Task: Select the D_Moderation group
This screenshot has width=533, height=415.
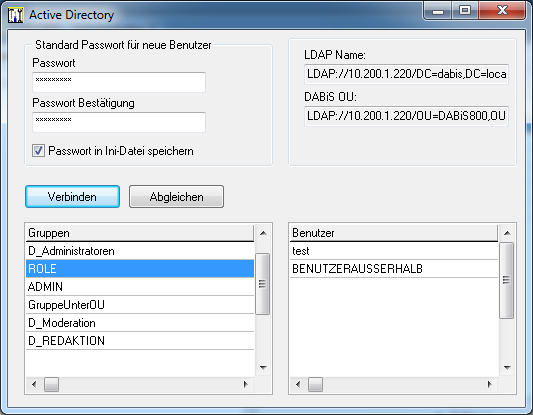Action: [140, 323]
